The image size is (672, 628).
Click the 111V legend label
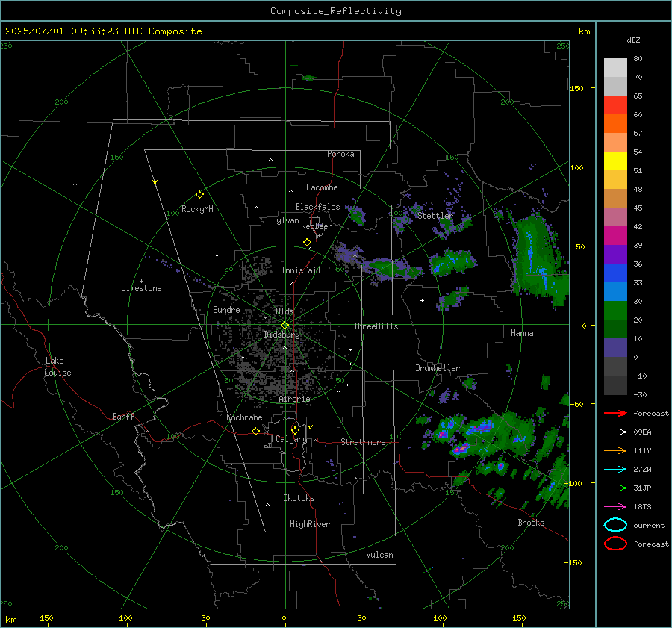tap(642, 450)
